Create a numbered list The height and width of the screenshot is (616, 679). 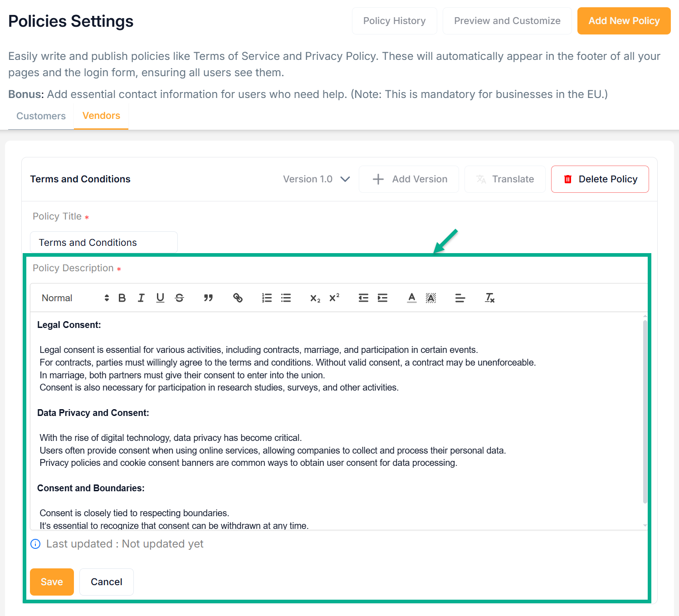(267, 298)
